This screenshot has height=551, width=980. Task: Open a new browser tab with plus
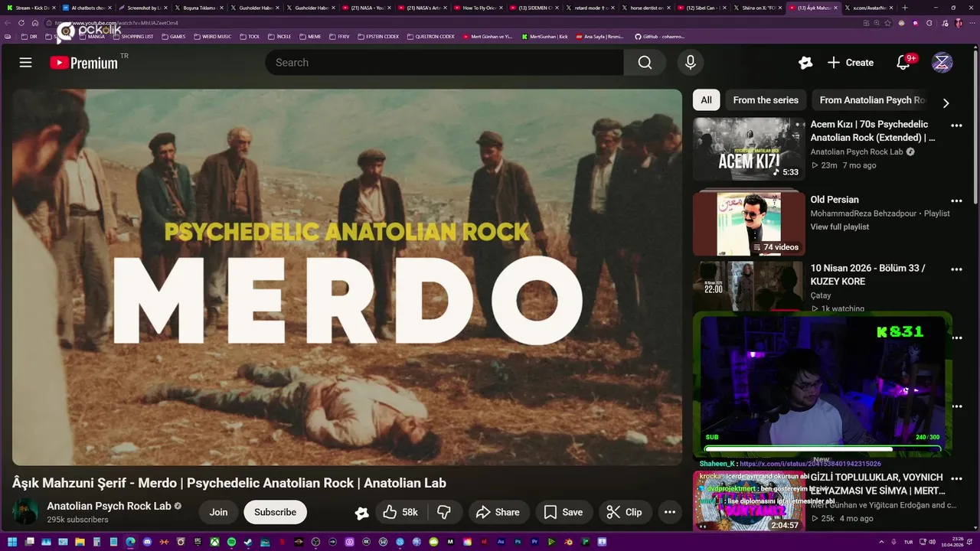pyautogui.click(x=905, y=8)
